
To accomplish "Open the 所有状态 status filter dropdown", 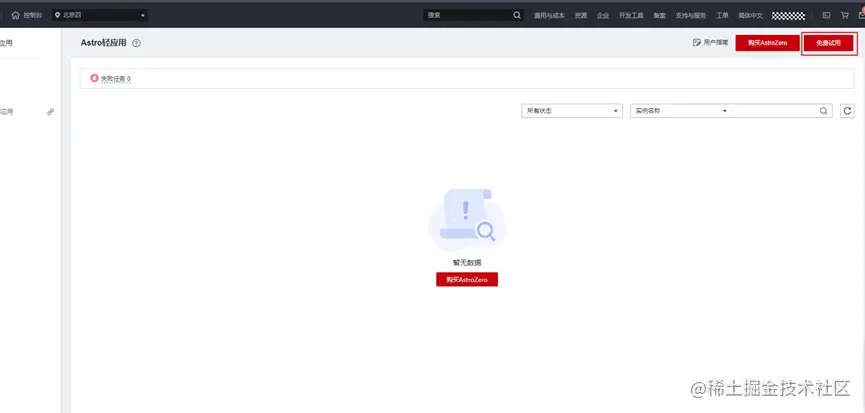I will [x=572, y=111].
